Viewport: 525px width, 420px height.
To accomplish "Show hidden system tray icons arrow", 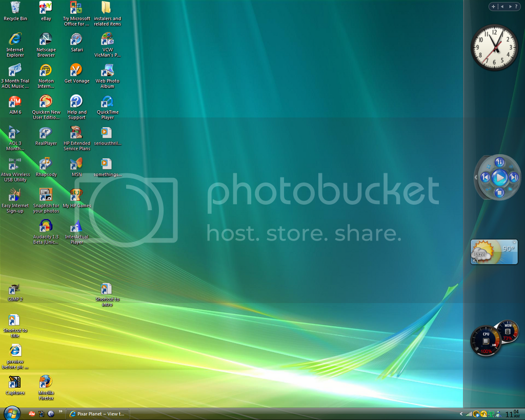I will (x=461, y=414).
